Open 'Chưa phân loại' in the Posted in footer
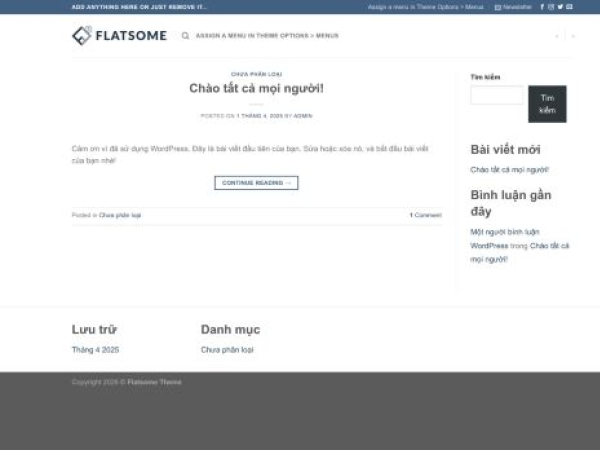This screenshot has height=450, width=600. tap(120, 215)
